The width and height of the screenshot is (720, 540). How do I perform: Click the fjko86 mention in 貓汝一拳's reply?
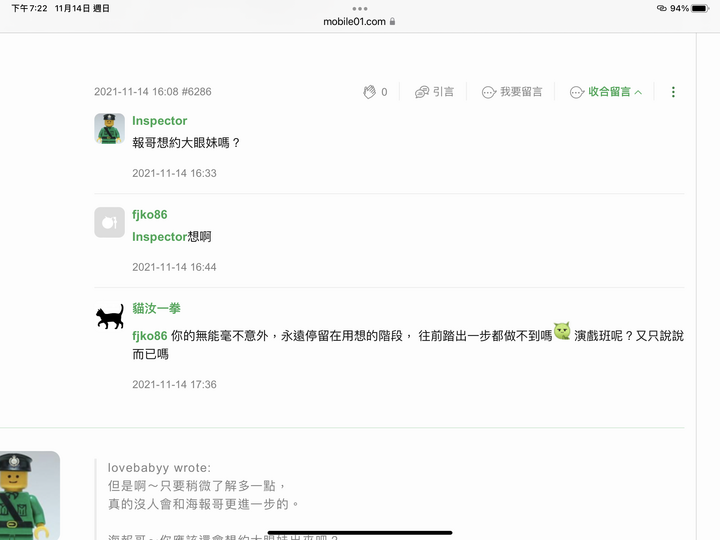[x=150, y=336]
